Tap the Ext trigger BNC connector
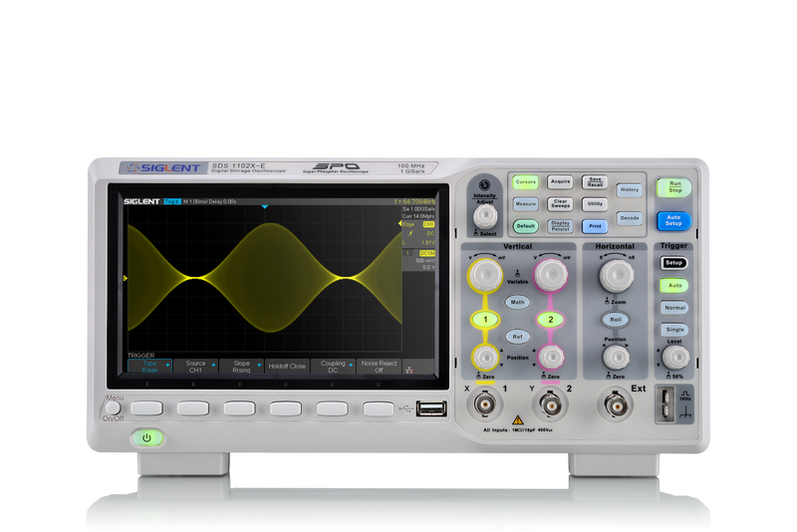The width and height of the screenshot is (797, 532). [616, 404]
